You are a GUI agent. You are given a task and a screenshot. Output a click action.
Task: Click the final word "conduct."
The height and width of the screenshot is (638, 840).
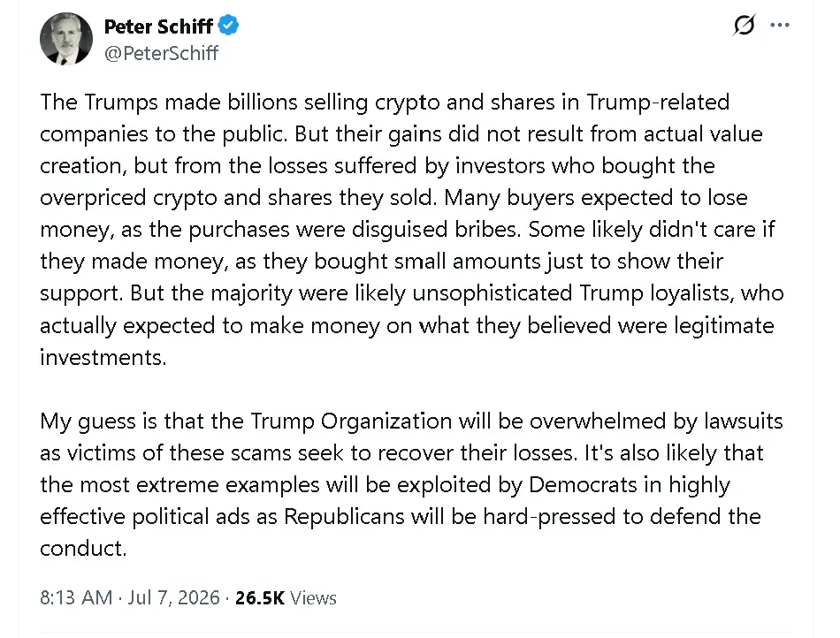[x=83, y=548]
